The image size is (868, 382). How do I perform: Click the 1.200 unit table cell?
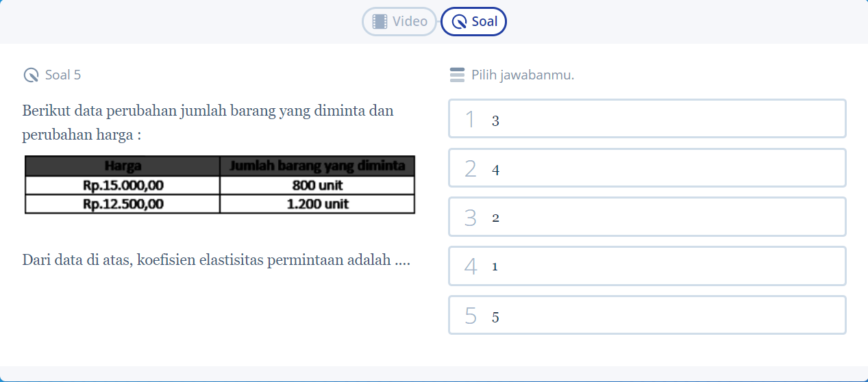point(317,204)
